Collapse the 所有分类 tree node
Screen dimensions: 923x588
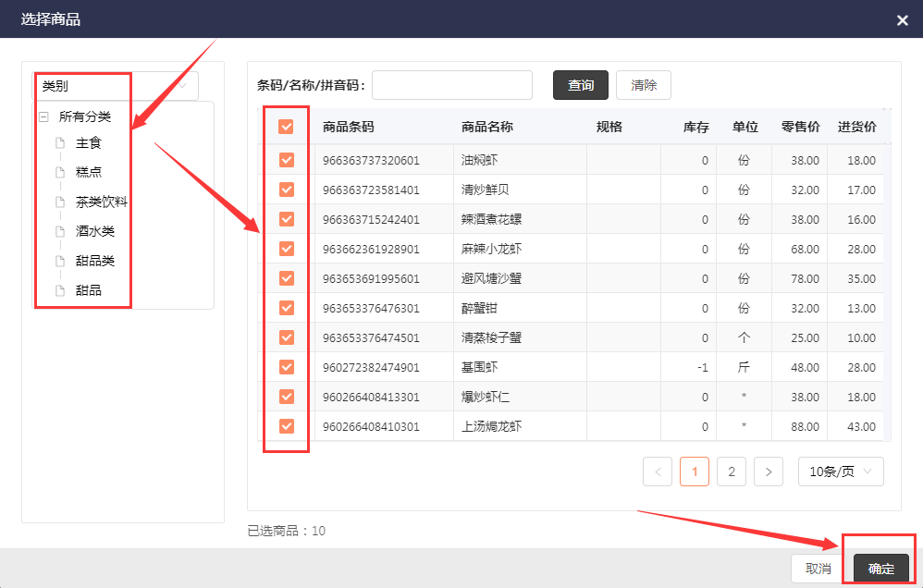(x=43, y=117)
